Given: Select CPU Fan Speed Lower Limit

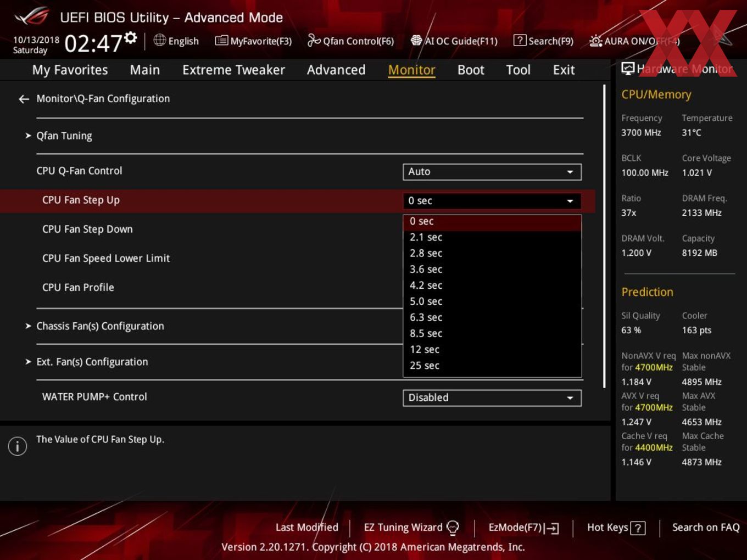Looking at the screenshot, I should pos(106,258).
